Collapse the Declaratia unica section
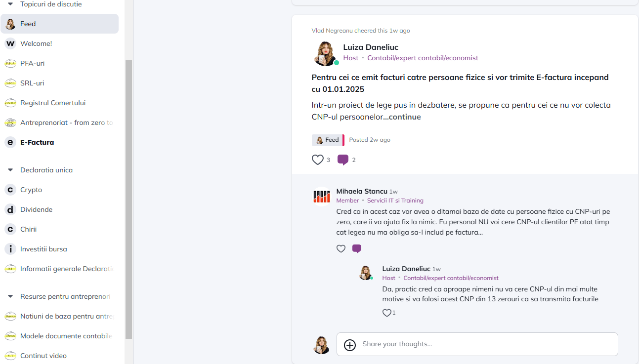639x364 pixels. 10,169
